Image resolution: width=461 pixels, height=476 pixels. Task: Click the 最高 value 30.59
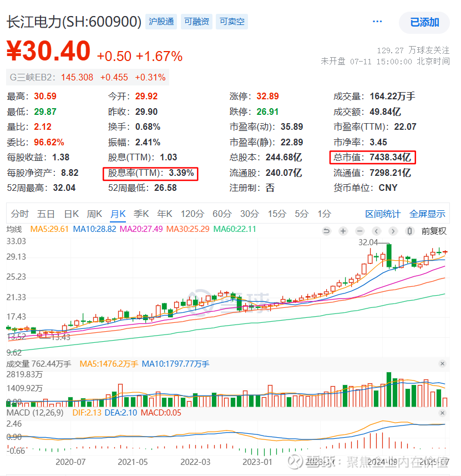click(x=45, y=96)
